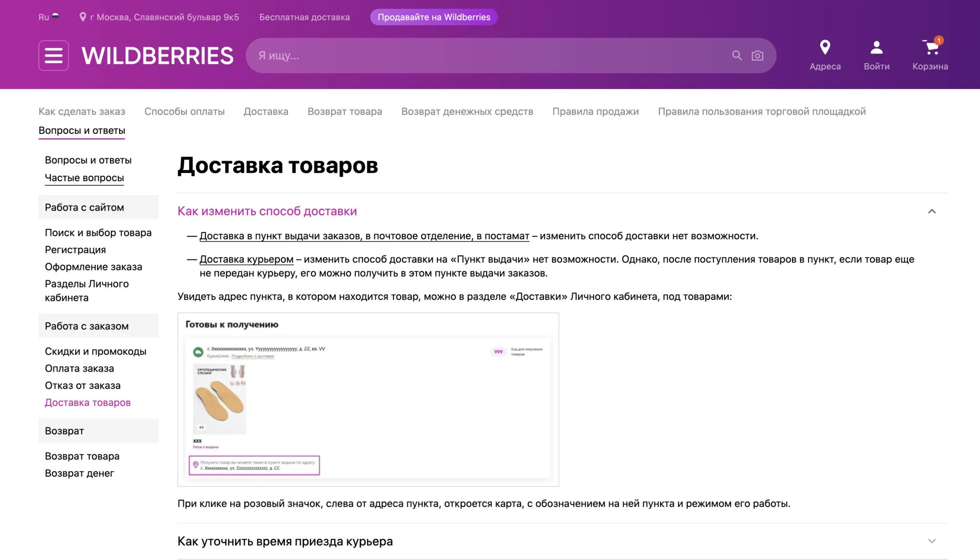Open the Адреса map pin icon

[824, 47]
